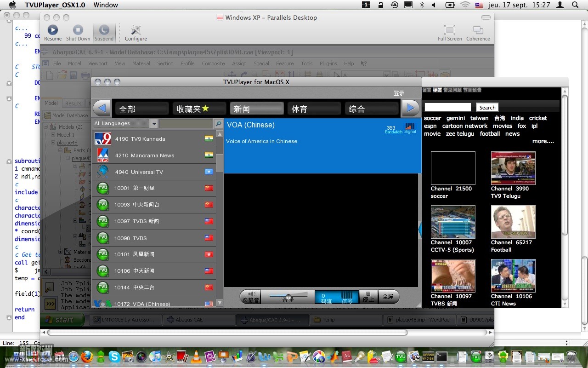Click the channel list scroll-down arrow
This screenshot has height=368, width=588.
220,303
